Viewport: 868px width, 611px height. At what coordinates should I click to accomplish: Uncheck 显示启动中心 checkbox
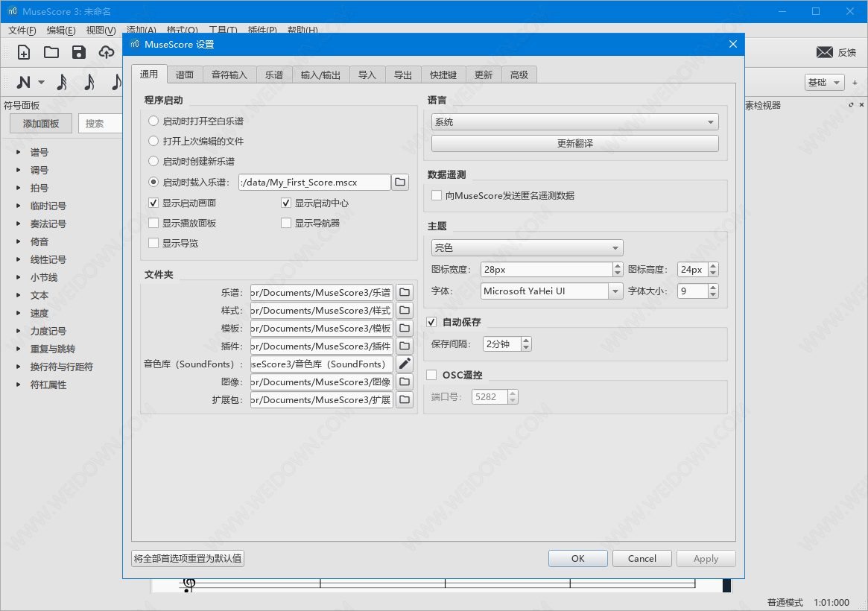pyautogui.click(x=285, y=203)
